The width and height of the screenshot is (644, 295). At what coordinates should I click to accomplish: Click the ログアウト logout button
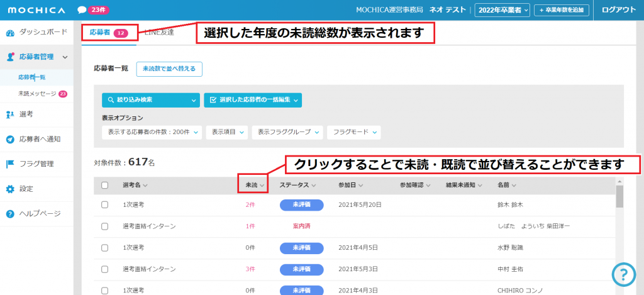618,10
